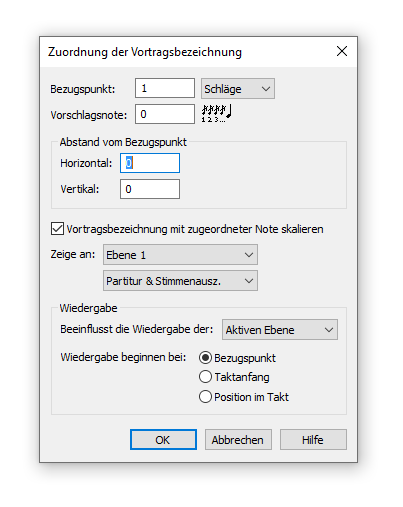Click the Abbrechen button
This screenshot has width=403, height=507.
238,440
